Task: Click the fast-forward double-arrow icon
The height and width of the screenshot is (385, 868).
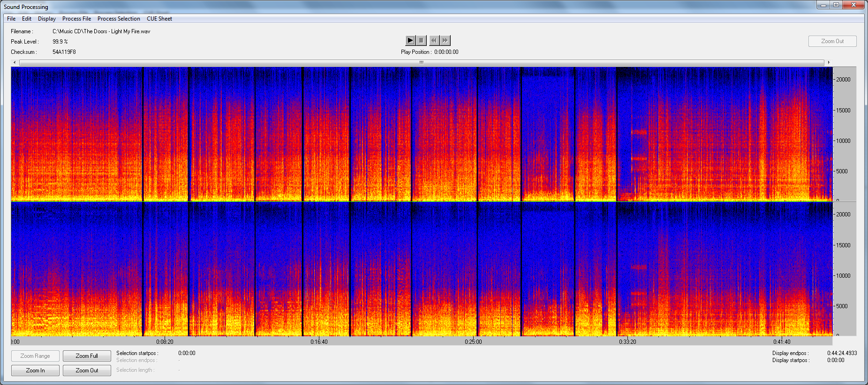Action: (x=445, y=40)
